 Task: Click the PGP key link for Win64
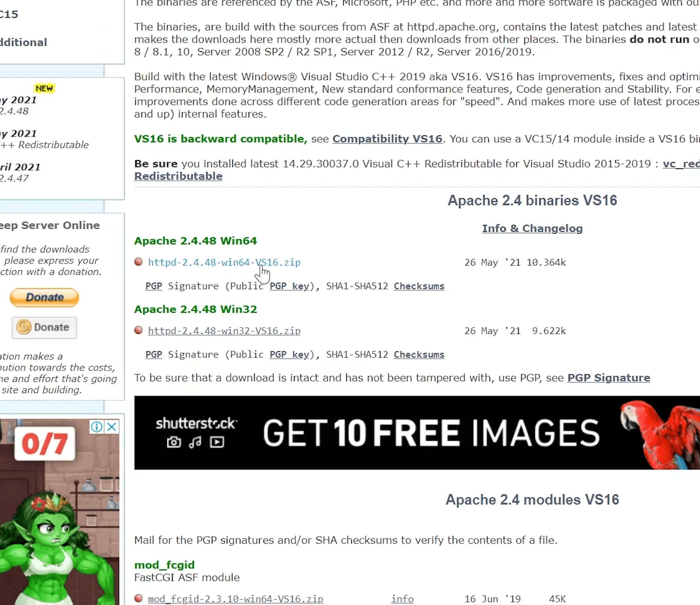[289, 286]
